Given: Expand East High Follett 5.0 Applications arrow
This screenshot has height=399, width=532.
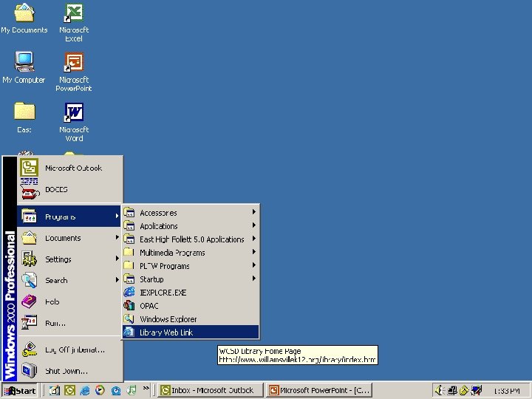Looking at the screenshot, I should click(253, 239).
